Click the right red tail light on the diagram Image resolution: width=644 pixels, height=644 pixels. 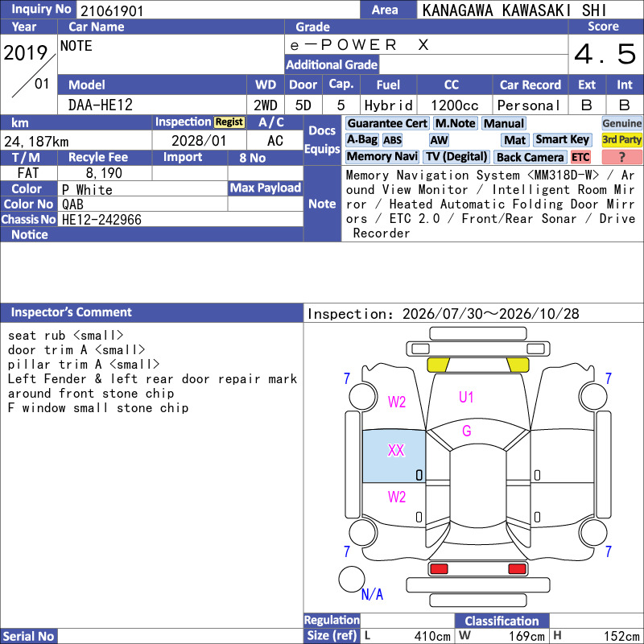coord(517,569)
